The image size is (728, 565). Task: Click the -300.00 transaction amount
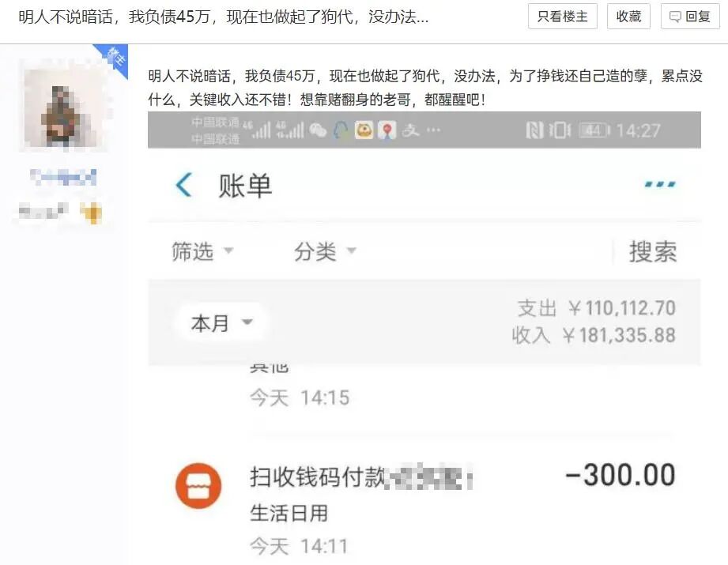click(x=620, y=476)
